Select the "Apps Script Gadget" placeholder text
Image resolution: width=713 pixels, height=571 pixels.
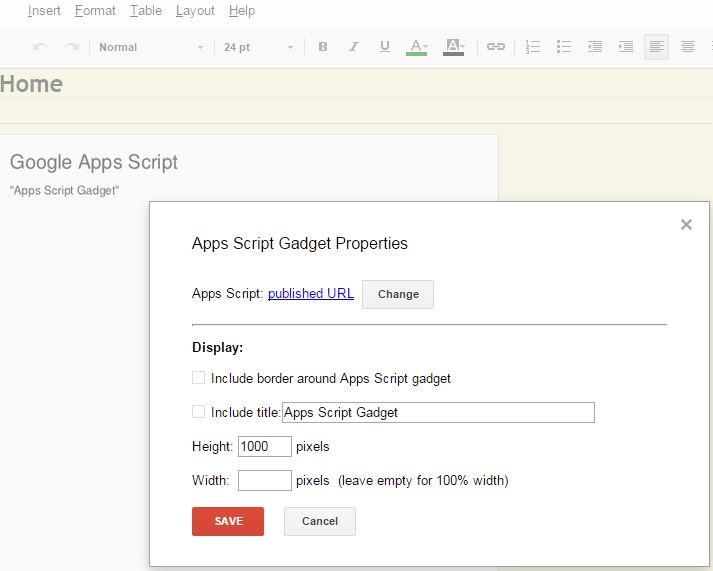[x=64, y=190]
